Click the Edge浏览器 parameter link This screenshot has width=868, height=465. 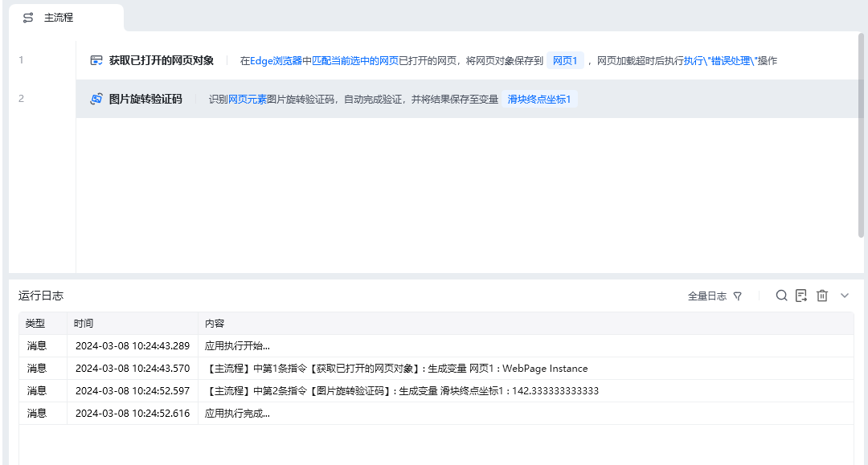pos(276,61)
